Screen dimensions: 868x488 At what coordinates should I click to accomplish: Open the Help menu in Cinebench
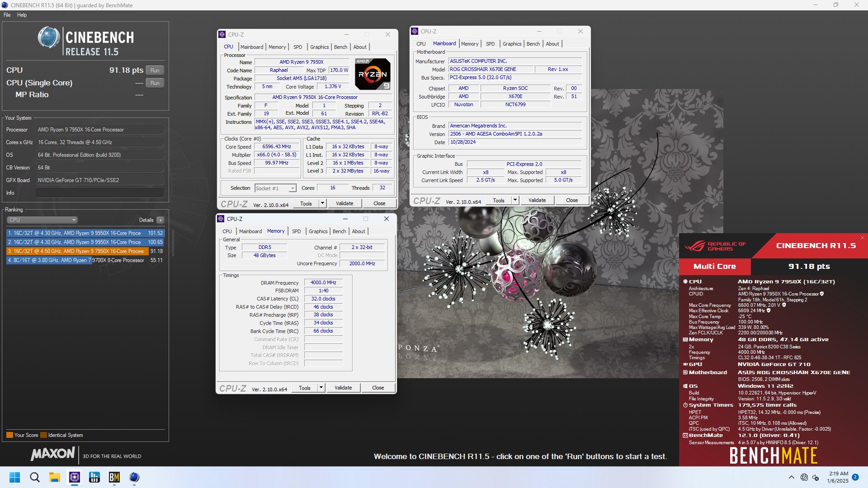(22, 15)
